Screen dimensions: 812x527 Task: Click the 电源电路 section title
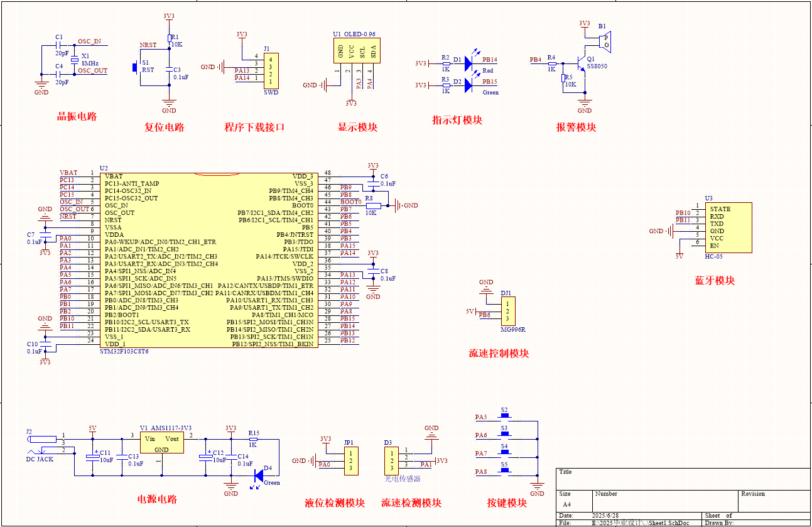[157, 499]
